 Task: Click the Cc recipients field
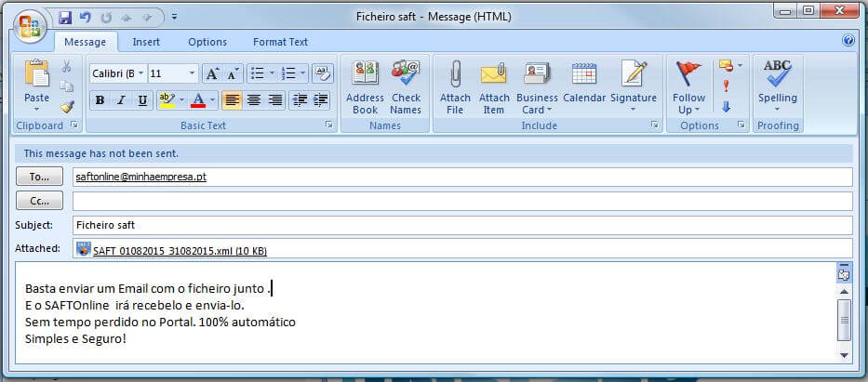coord(462,202)
